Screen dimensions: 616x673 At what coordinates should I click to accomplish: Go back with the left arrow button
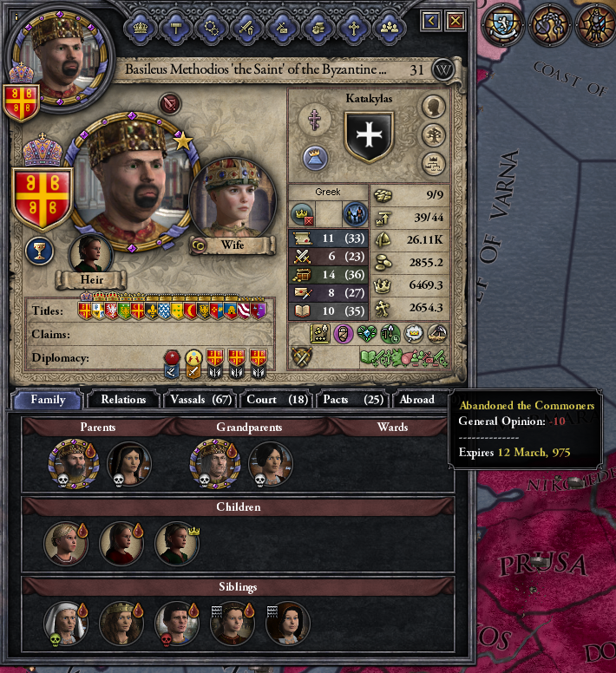pos(430,20)
